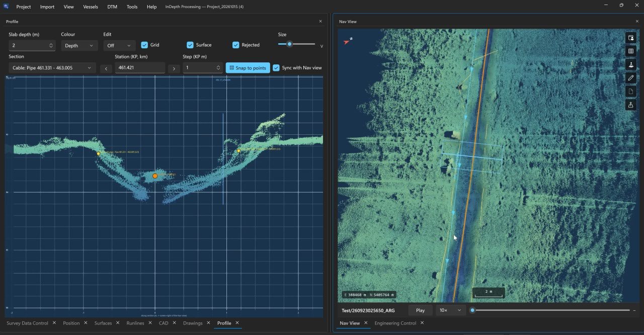644x335 pixels.
Task: Click the Step (KP m) stepper arrows
Action: (x=218, y=67)
